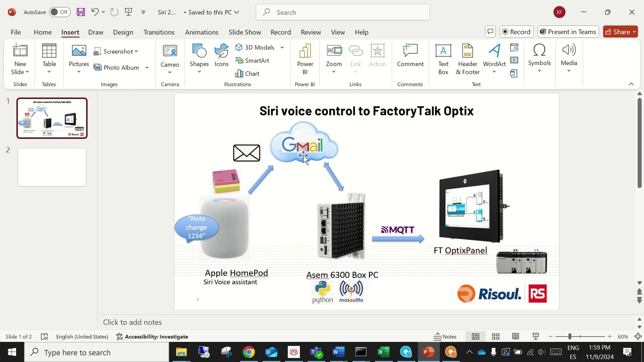Screen dimensions: 644x362
Task: Open the Icons library
Action: click(221, 55)
